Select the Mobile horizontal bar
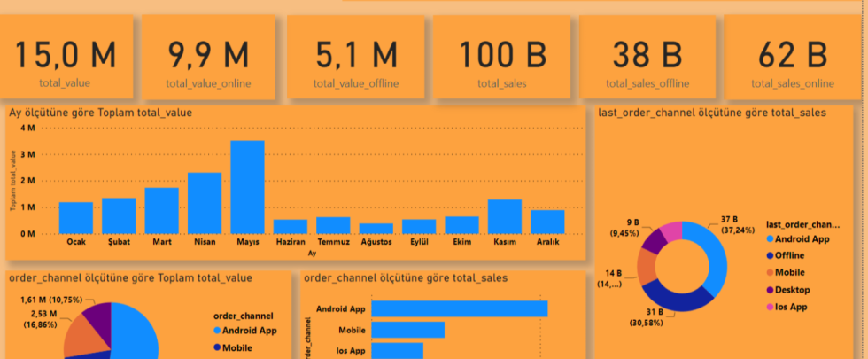 point(408,330)
